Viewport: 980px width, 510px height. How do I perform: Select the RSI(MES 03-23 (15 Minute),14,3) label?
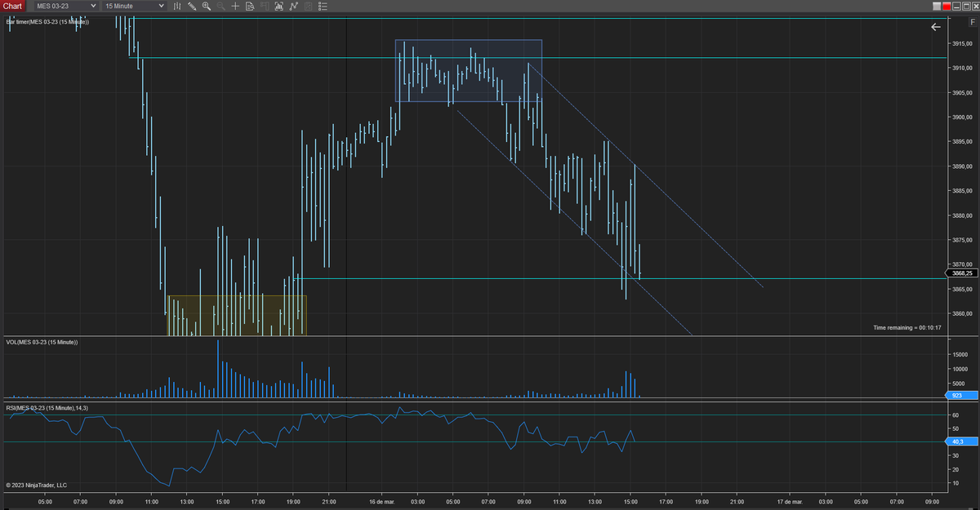[x=47, y=407]
